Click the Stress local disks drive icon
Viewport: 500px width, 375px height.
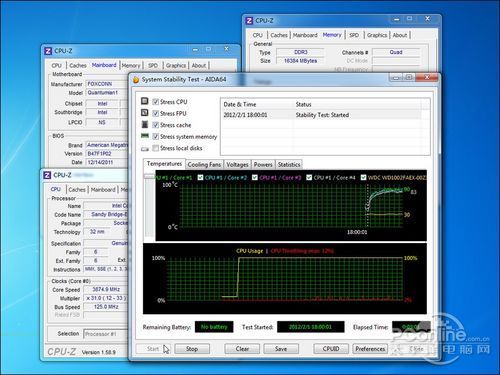tap(145, 149)
